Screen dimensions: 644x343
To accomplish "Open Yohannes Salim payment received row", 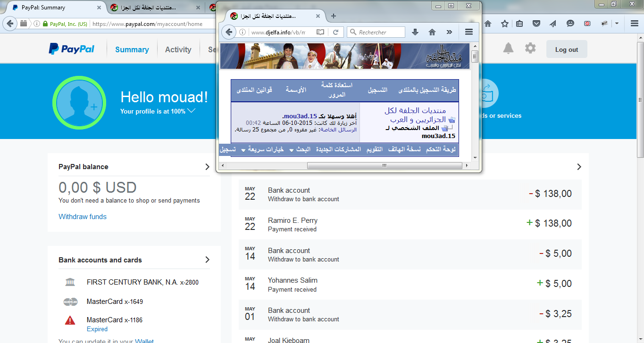I will 410,284.
